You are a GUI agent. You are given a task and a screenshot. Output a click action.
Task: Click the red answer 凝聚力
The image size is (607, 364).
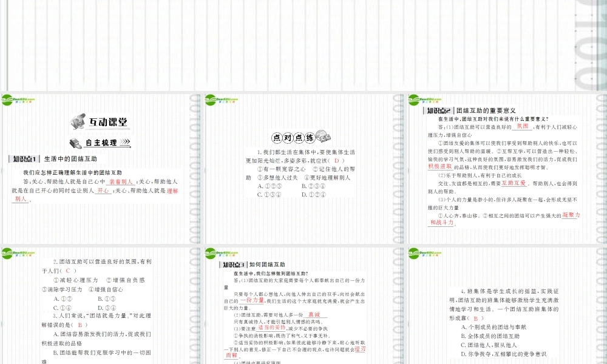click(571, 215)
